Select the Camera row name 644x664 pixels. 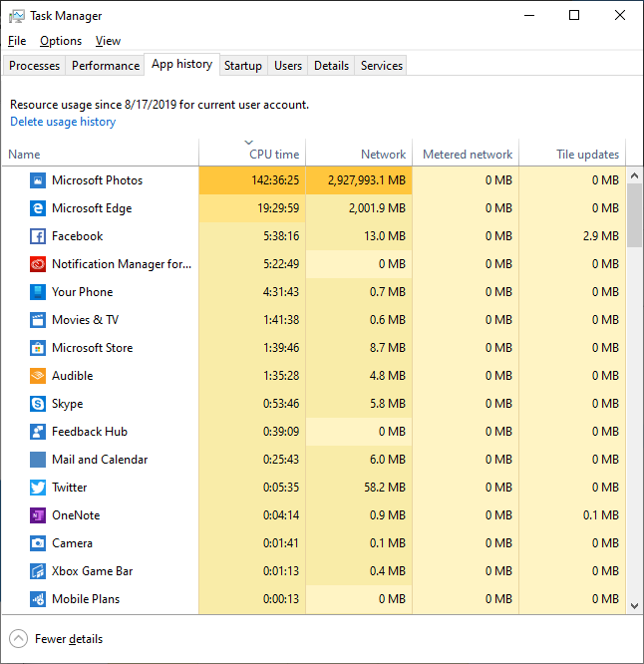pos(72,543)
